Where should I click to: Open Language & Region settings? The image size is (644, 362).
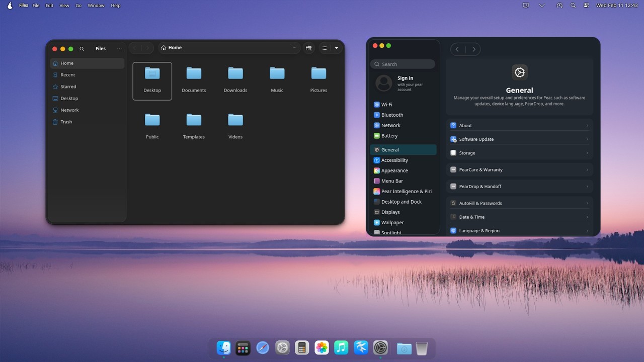[519, 231]
